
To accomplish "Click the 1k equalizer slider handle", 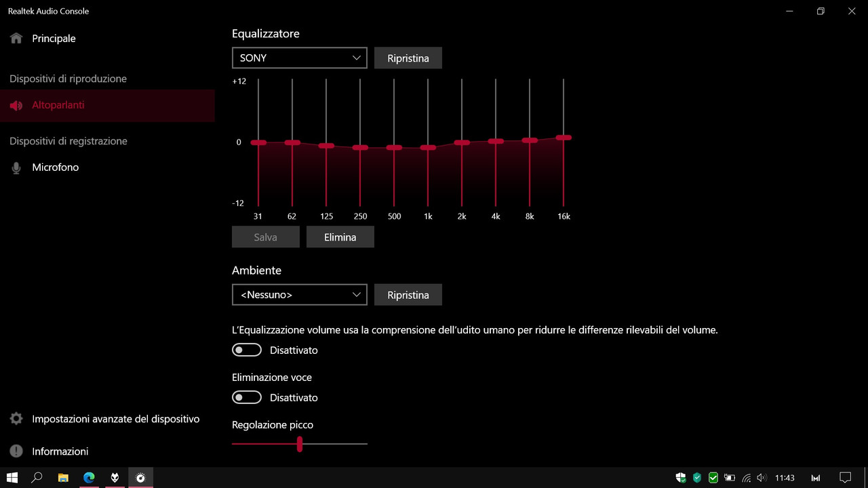I will tap(428, 147).
